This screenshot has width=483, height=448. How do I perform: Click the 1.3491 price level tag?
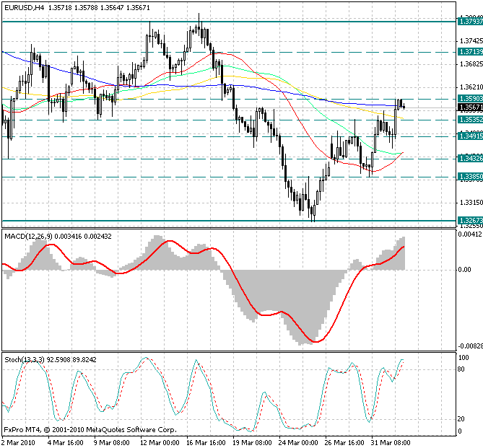coord(470,136)
